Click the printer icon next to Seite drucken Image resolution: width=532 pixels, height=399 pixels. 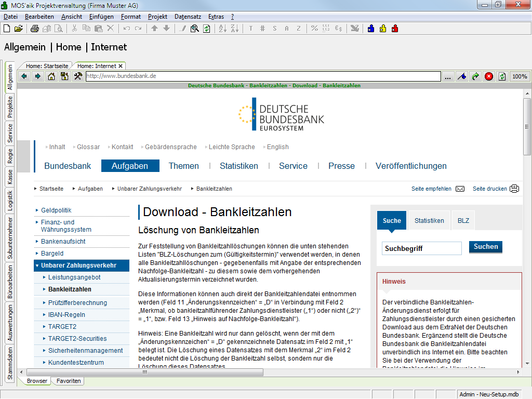pyautogui.click(x=514, y=189)
